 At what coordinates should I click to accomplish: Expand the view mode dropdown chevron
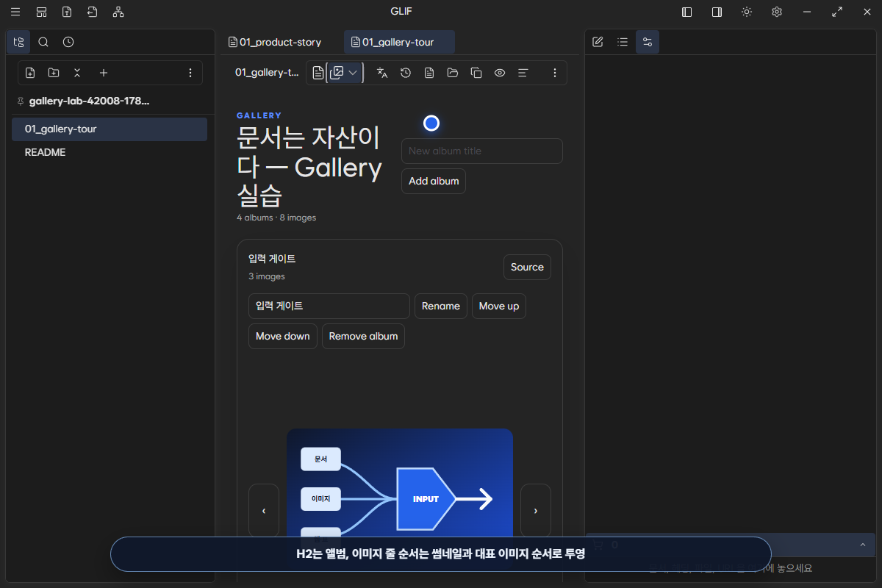(353, 73)
